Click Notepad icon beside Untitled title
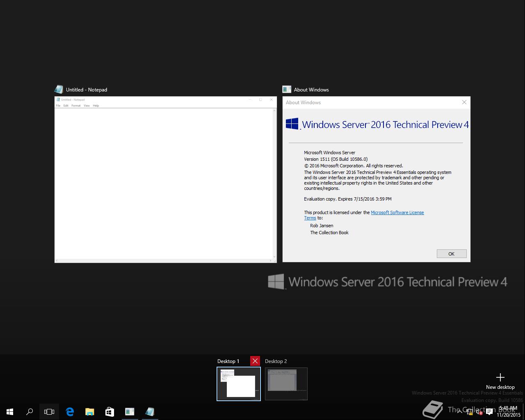The image size is (525, 420). tap(59, 89)
